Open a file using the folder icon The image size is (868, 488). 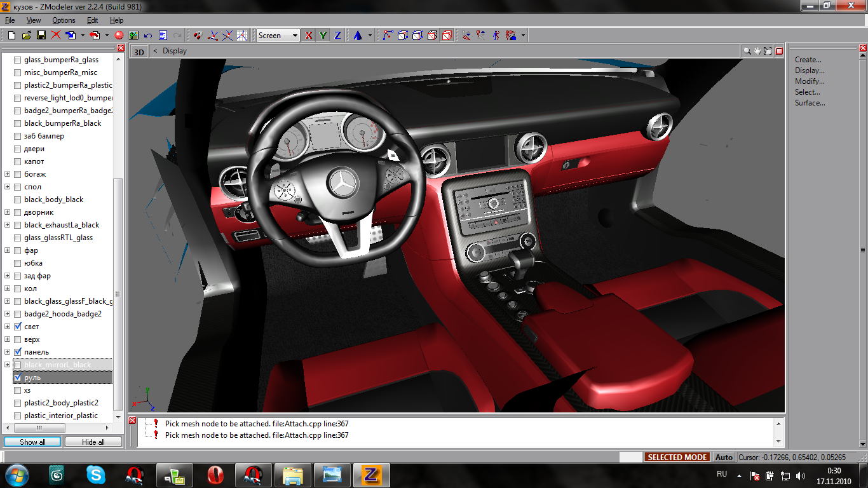pos(27,36)
